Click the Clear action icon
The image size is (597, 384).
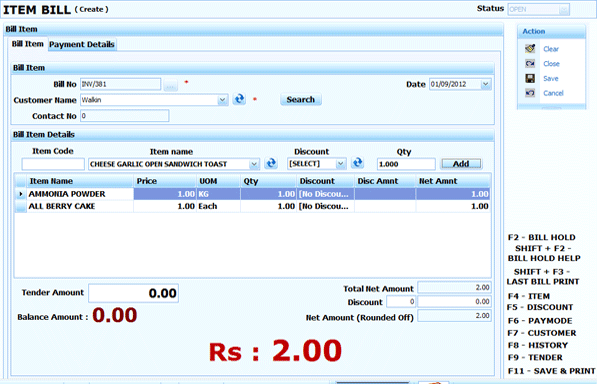(x=530, y=49)
